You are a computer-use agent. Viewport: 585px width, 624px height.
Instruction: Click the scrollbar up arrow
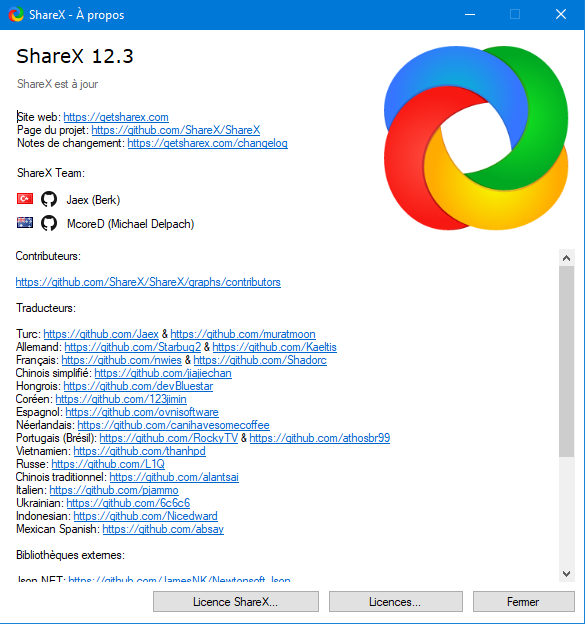tap(566, 258)
